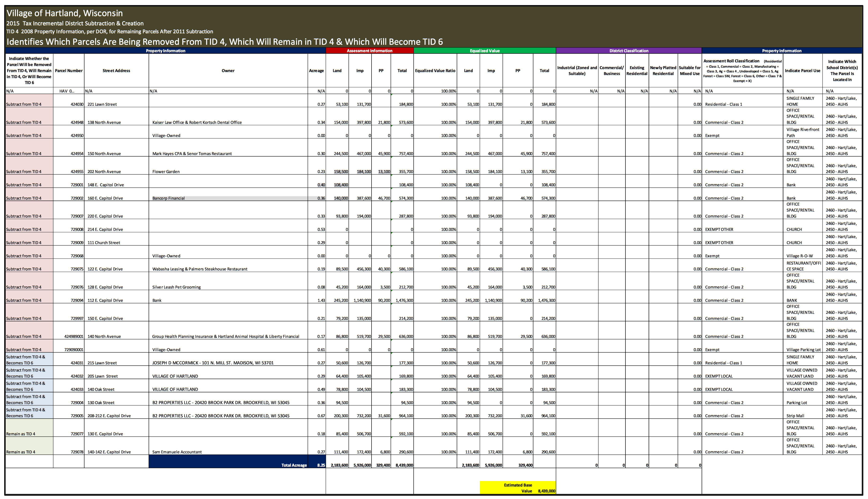Select the Indicate Parcel Use column header
The image size is (868, 499).
[x=802, y=71]
